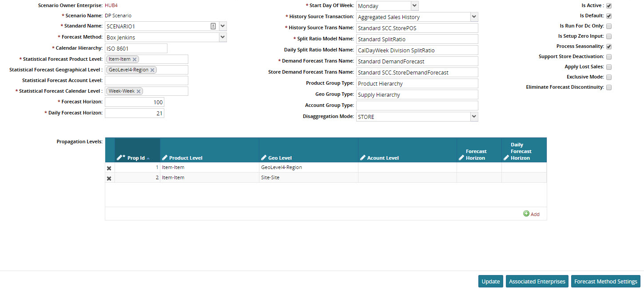Open the Disaggregation Mode dropdown arrow
The height and width of the screenshot is (291, 644).
(x=474, y=117)
